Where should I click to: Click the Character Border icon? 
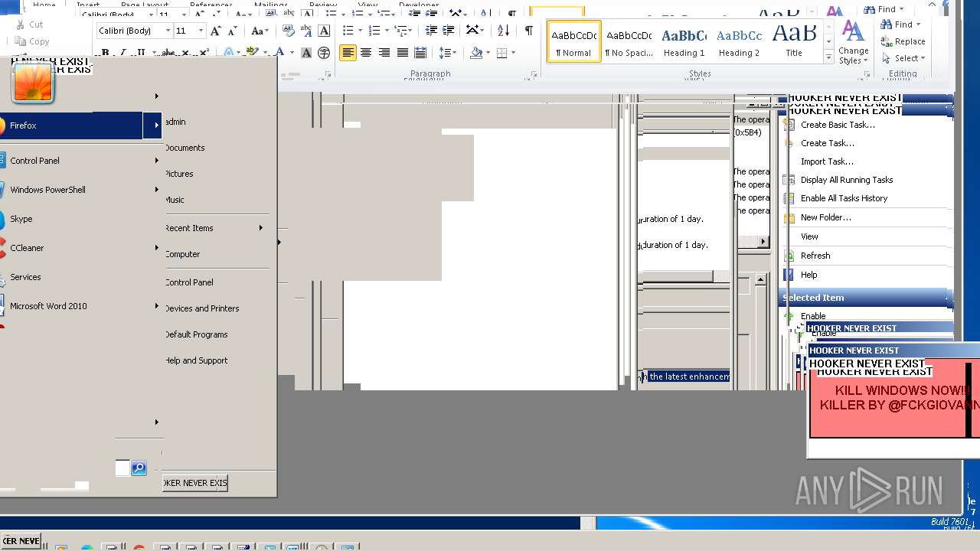tap(325, 31)
